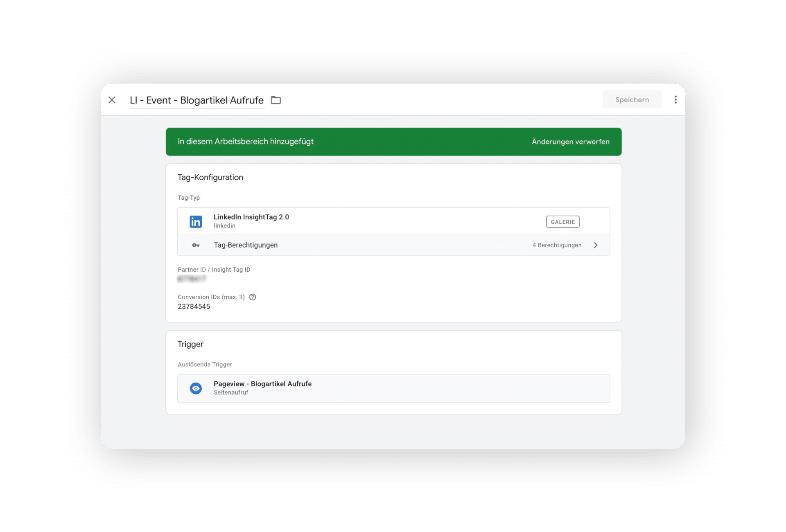The width and height of the screenshot is (786, 532).
Task: Click the folder icon beside tag name
Action: coord(276,100)
